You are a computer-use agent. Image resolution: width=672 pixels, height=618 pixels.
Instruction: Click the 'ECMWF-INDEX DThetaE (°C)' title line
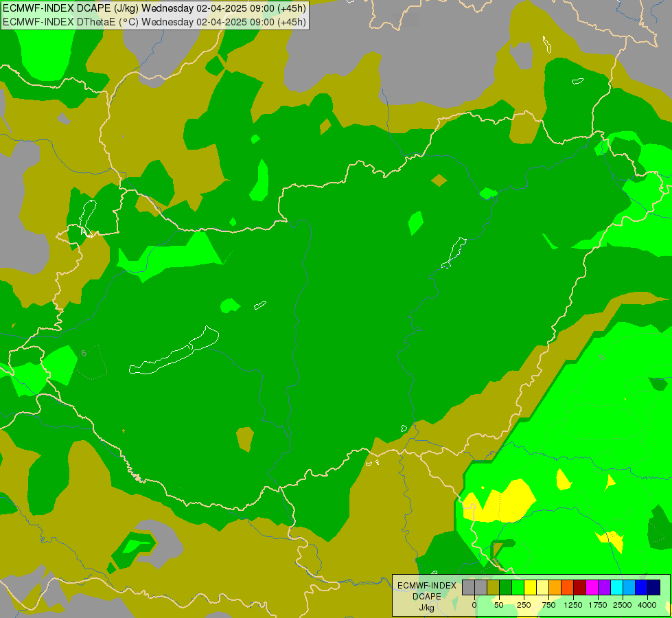click(154, 22)
